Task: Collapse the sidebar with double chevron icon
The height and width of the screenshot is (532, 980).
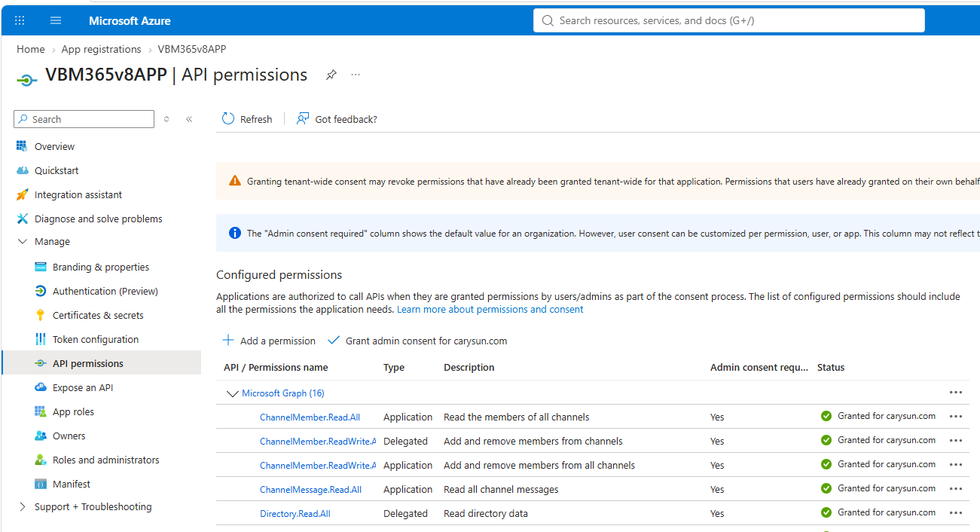Action: [x=189, y=119]
